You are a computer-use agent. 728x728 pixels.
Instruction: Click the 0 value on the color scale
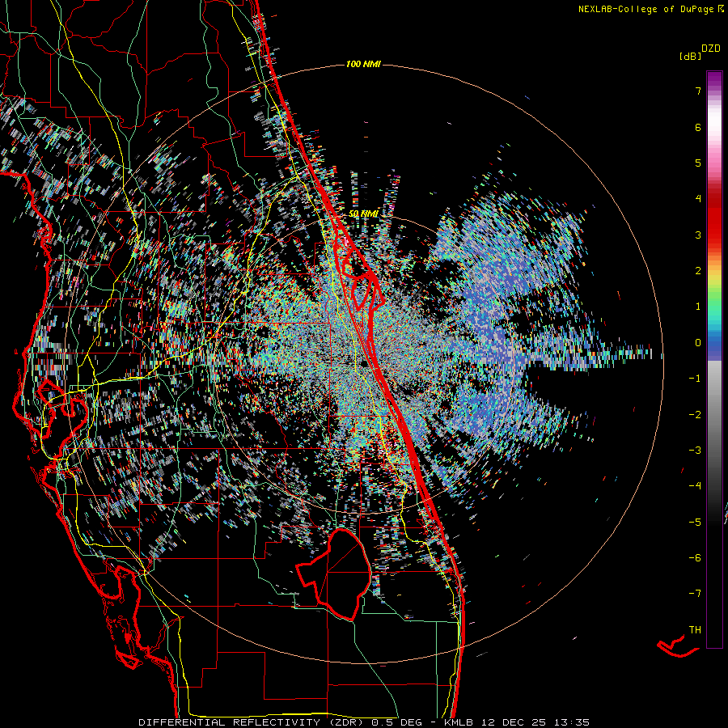[698, 343]
